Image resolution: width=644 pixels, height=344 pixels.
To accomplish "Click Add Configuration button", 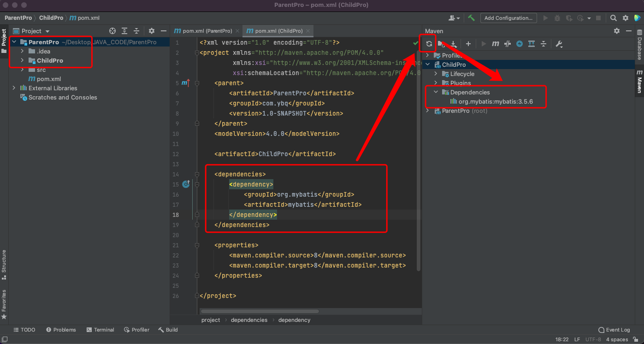I will click(508, 18).
